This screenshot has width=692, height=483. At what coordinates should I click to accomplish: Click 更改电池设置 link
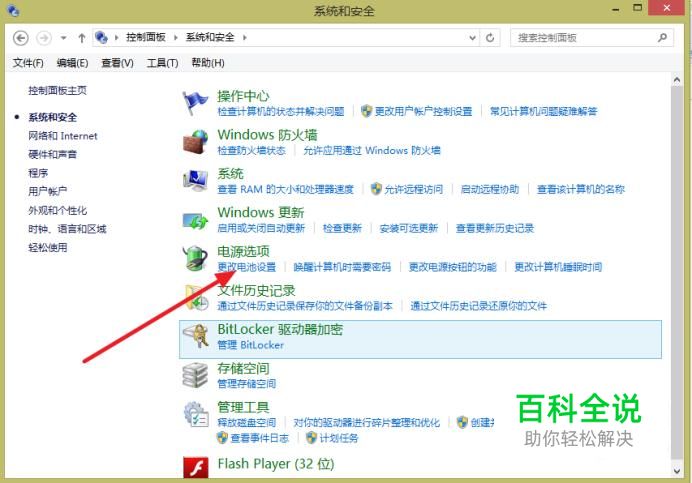247,267
